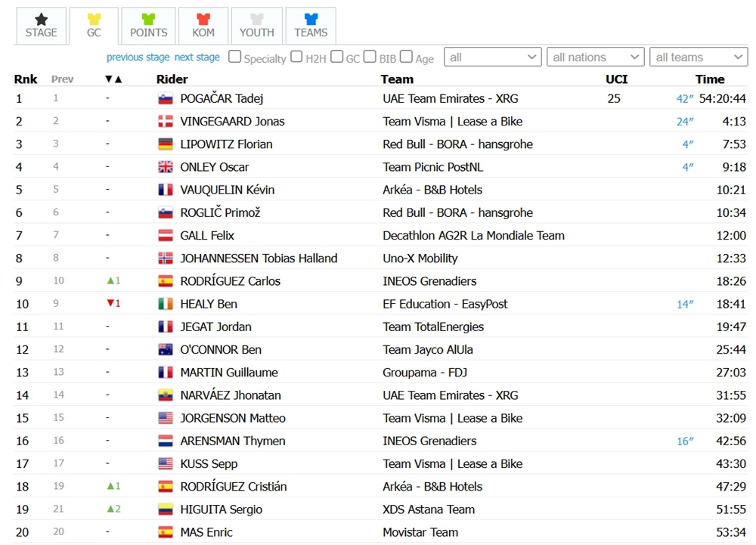The height and width of the screenshot is (545, 756).
Task: Open rider HEALY Ben
Action: click(209, 304)
